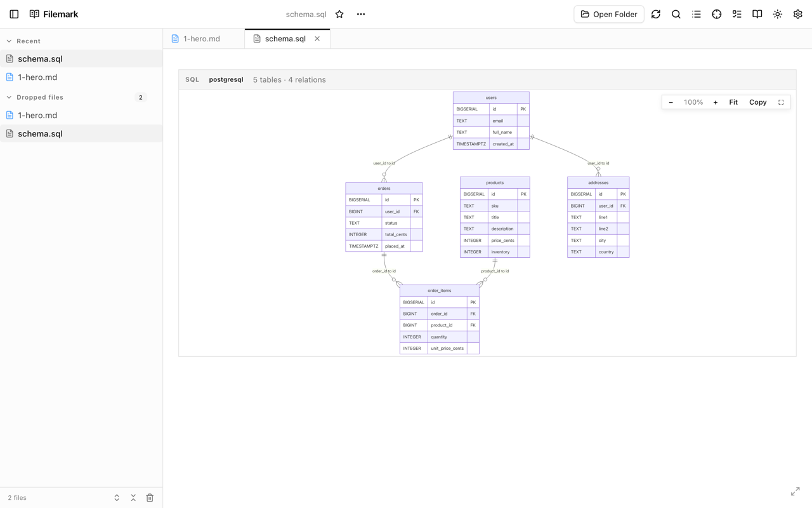Click unit_price_cents column in order_items
The height and width of the screenshot is (508, 812).
coord(447,349)
